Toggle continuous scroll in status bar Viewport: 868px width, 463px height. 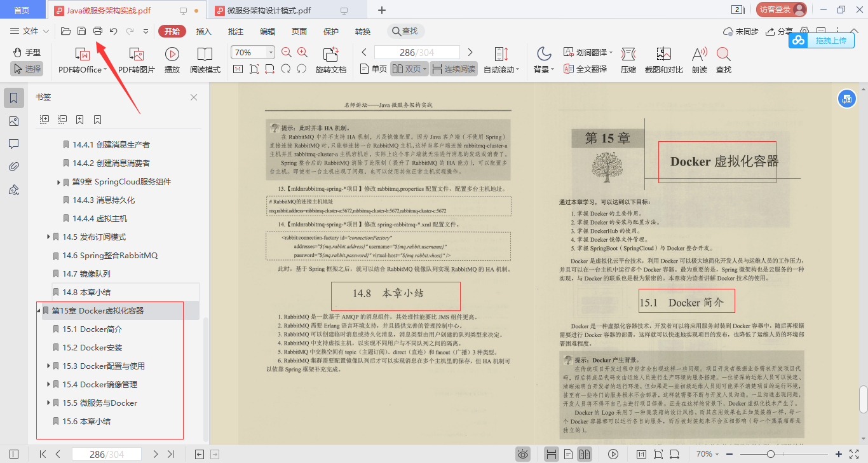tap(552, 454)
